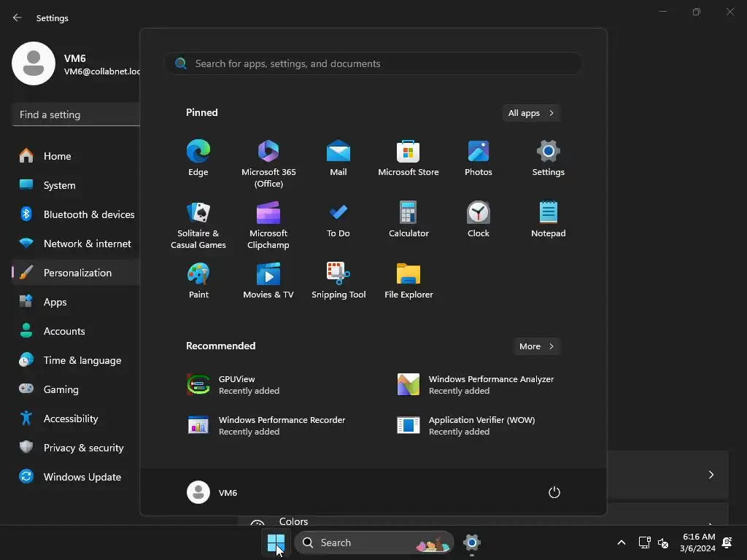Open Windows Update settings
This screenshot has height=560, width=747.
[x=76, y=477]
